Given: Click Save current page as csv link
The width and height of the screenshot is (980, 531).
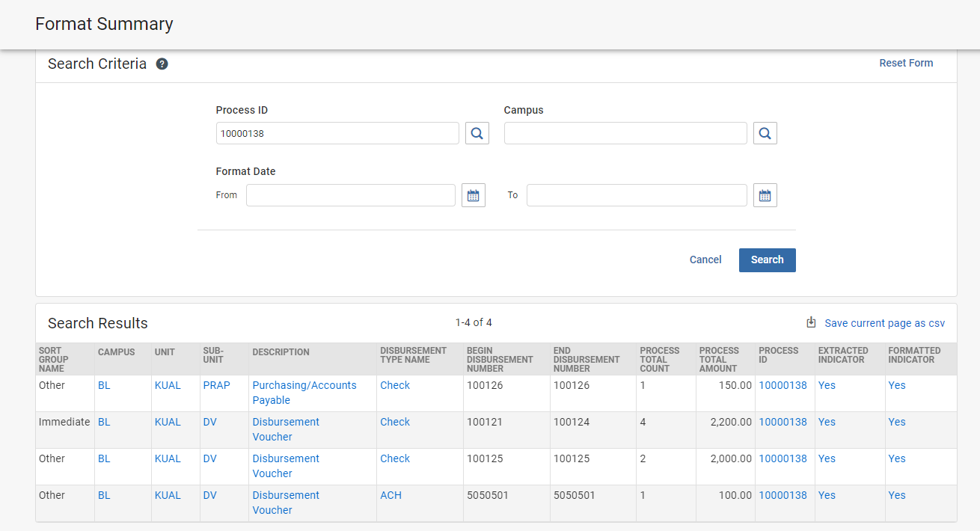Looking at the screenshot, I should (884, 324).
